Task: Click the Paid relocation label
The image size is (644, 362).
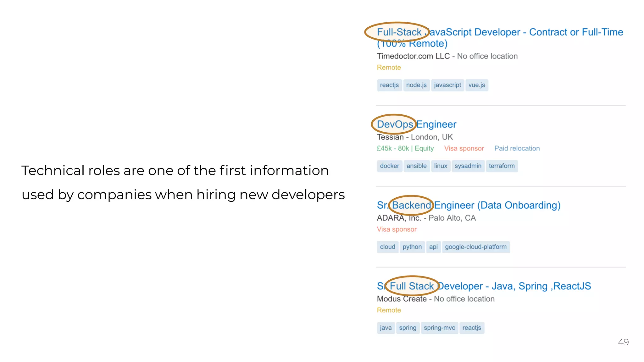Action: coord(517,148)
